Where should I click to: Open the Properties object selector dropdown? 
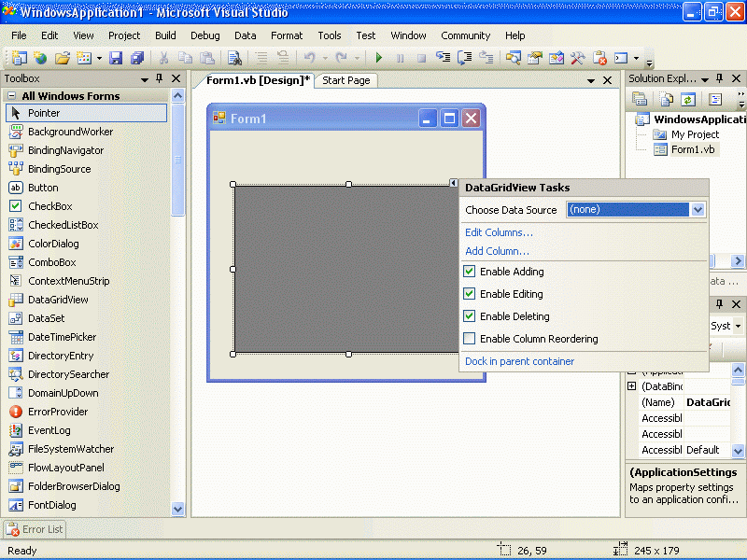pos(738,326)
